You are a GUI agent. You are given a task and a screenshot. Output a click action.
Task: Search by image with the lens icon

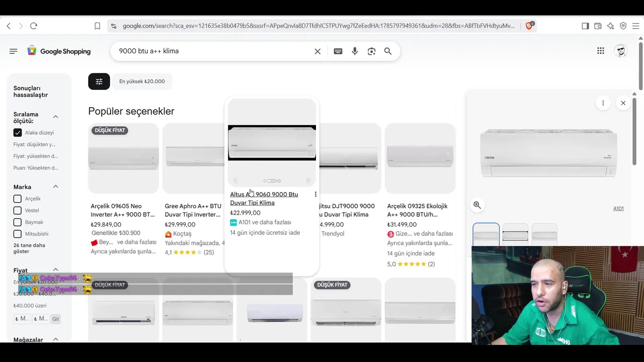[371, 51]
